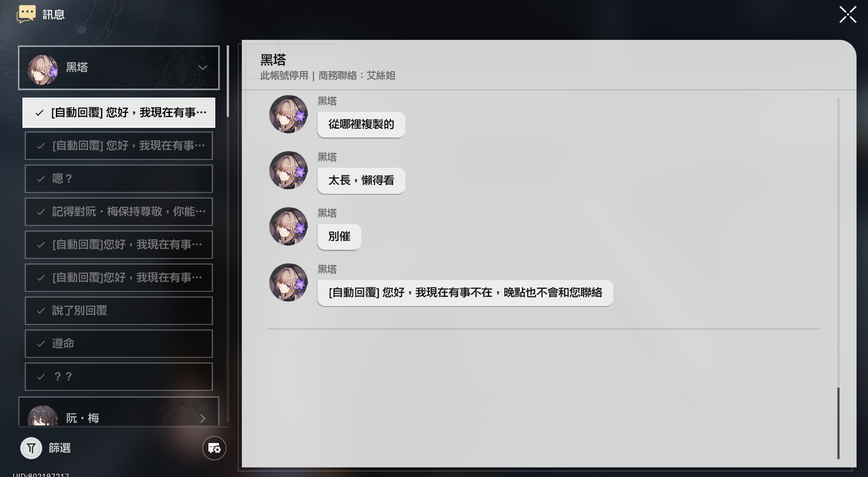Expand the 阮·梅 contact entry

coord(119,411)
